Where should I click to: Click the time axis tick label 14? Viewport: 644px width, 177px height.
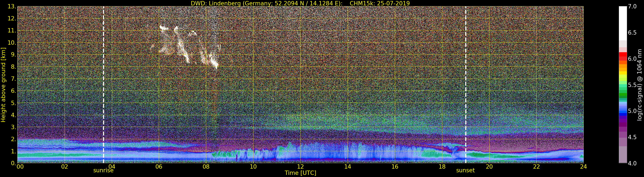click(347, 167)
